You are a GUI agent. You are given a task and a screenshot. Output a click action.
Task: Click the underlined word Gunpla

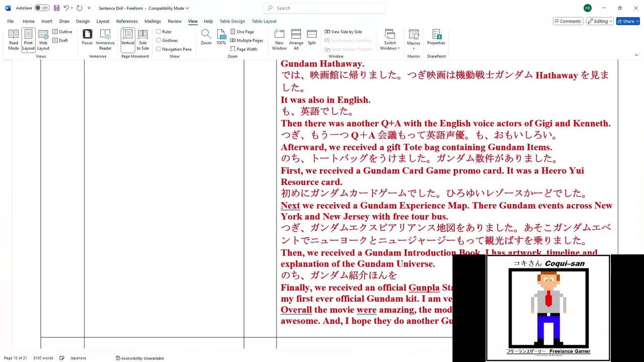[424, 288]
